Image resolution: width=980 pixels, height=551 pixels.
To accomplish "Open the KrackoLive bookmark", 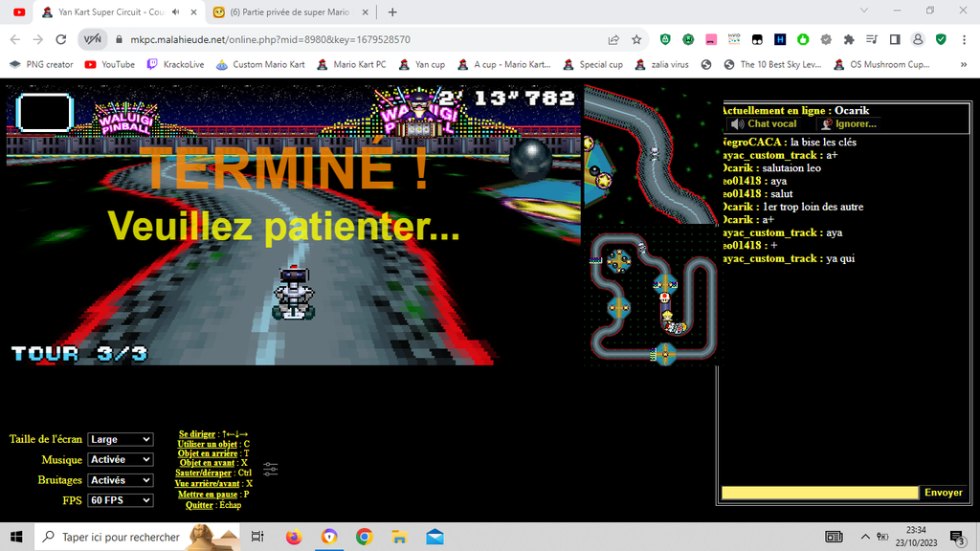I will (176, 64).
